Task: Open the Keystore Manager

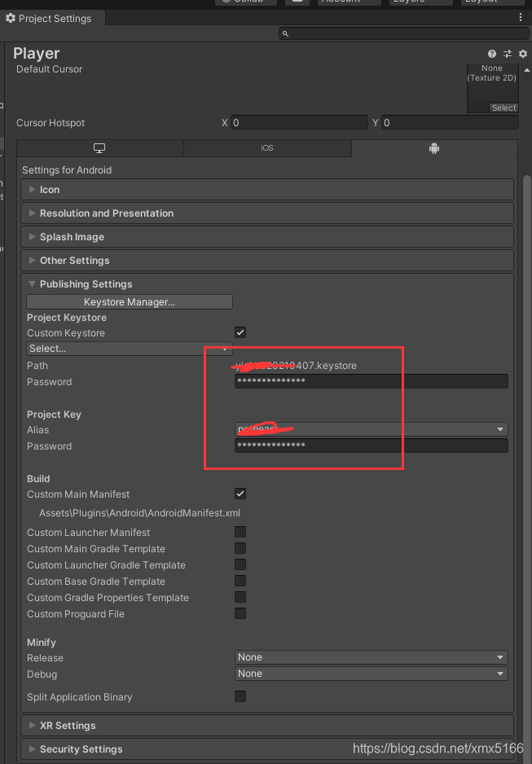Action: 129,301
